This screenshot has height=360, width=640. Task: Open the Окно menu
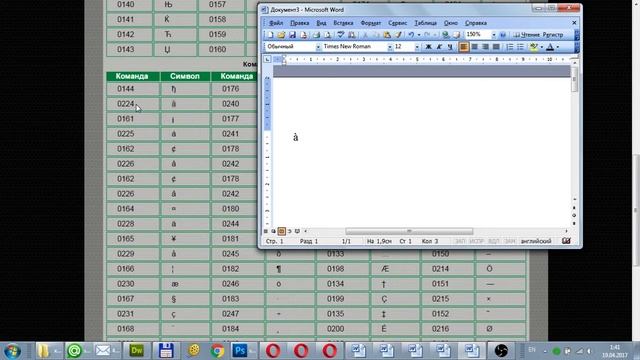[451, 23]
